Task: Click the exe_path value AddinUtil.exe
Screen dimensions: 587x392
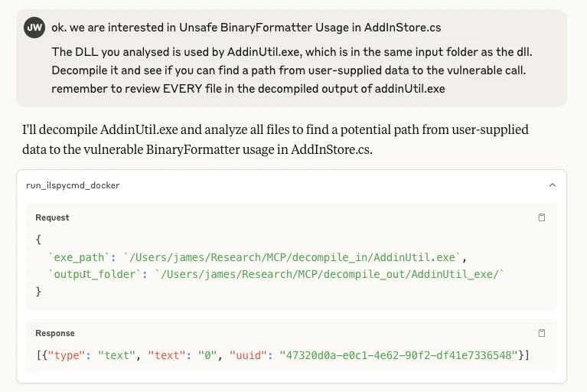Action: coord(292,257)
